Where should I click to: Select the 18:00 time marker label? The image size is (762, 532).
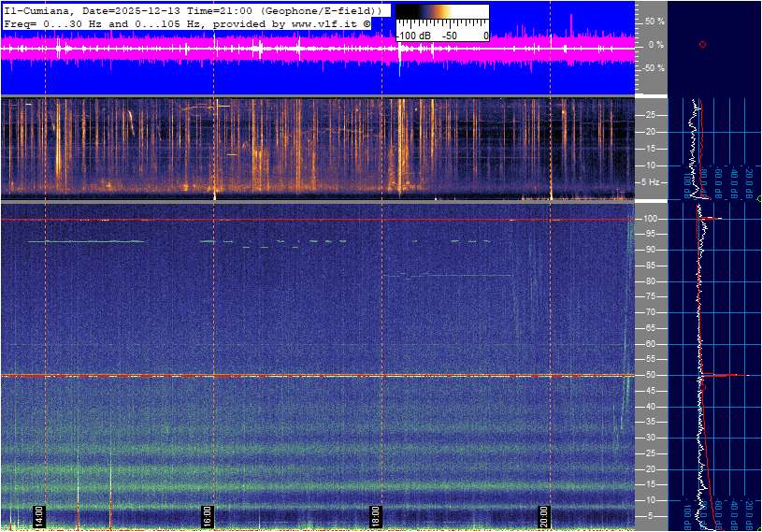376,516
